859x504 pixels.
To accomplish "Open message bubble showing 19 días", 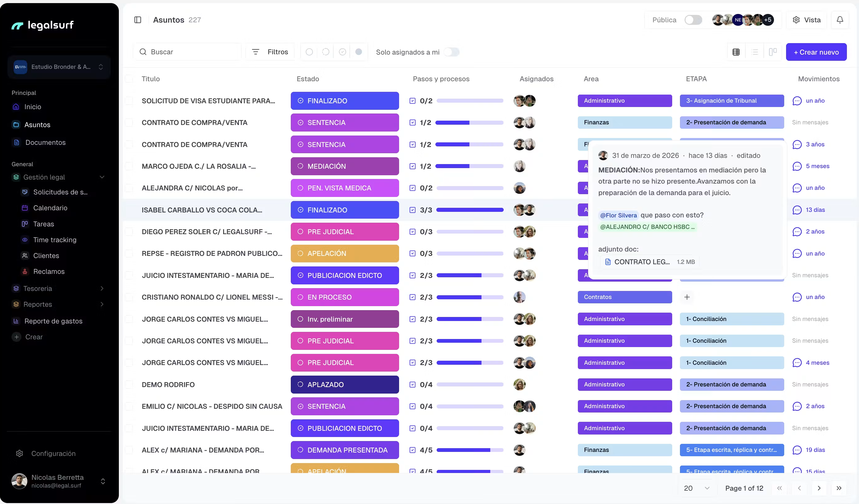I will (797, 450).
